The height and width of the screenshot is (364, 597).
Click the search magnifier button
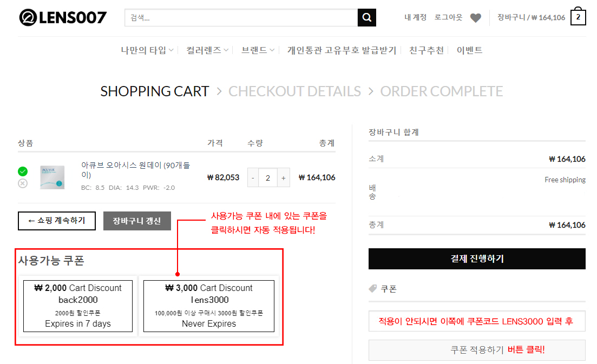(x=366, y=18)
